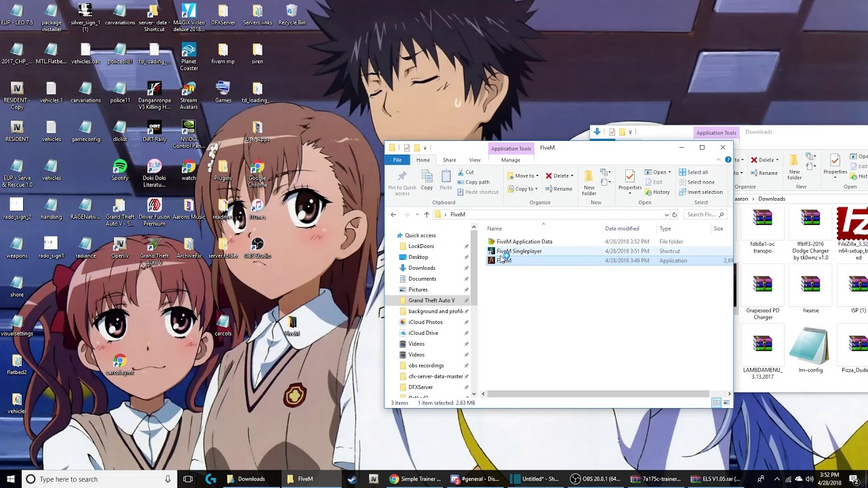Click the Copy icon in the FiveM ribbon

427,180
